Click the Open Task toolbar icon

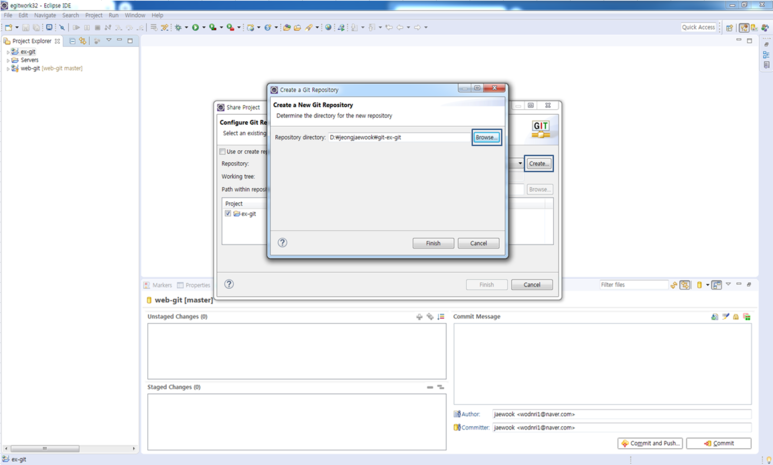tap(297, 28)
